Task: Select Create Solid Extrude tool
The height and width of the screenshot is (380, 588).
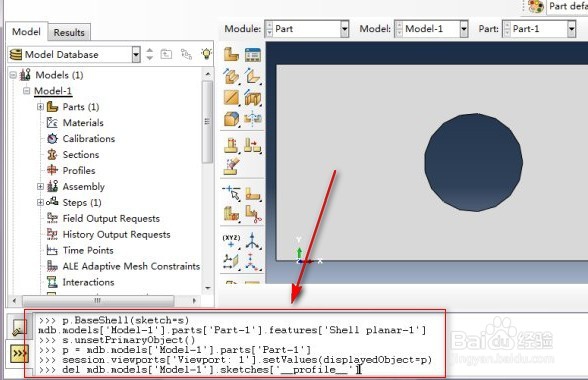Action: click(x=231, y=76)
